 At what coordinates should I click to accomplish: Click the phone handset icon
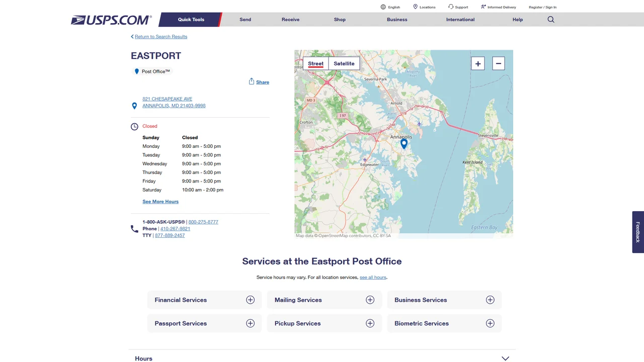[x=134, y=229]
